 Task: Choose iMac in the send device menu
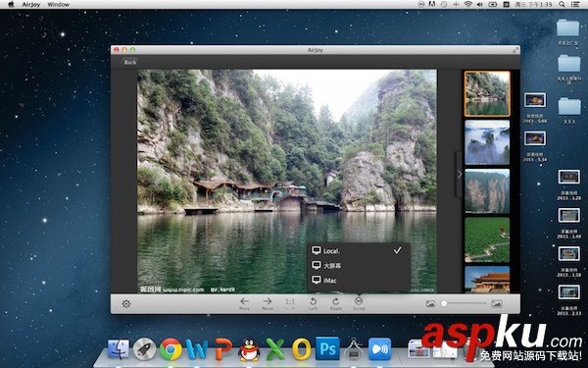pyautogui.click(x=359, y=280)
